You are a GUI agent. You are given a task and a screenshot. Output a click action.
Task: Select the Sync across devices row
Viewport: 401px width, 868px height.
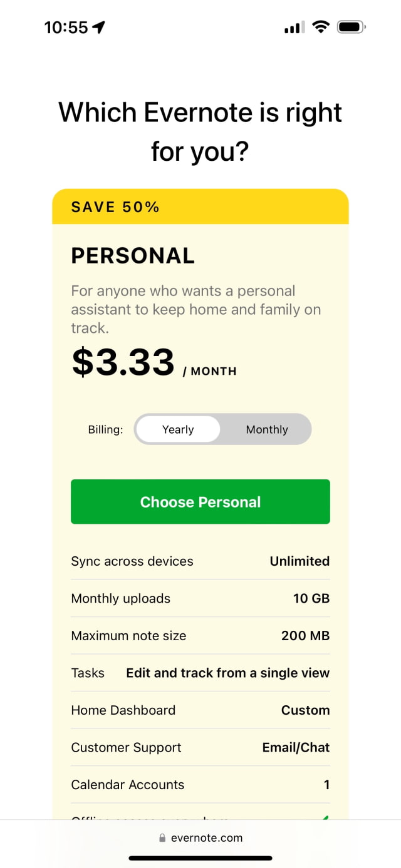coord(200,561)
